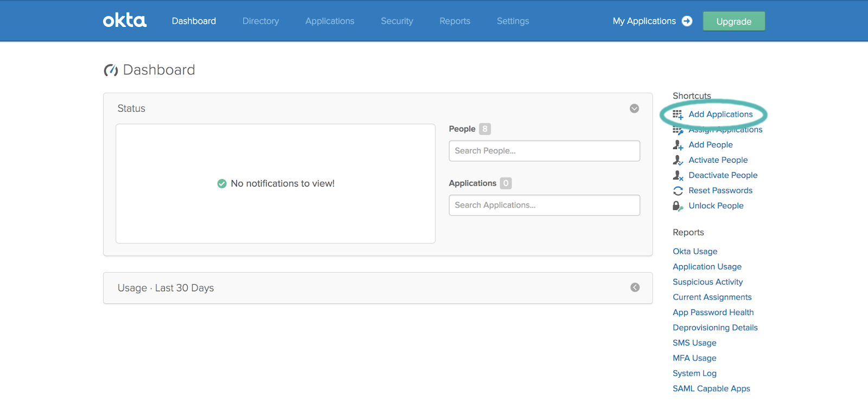The height and width of the screenshot is (416, 868).
Task: Focus the Search Applications field
Action: [544, 205]
